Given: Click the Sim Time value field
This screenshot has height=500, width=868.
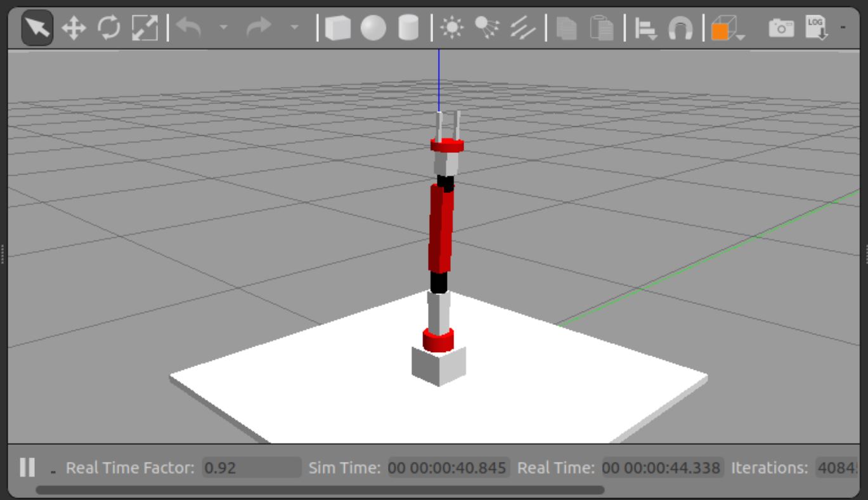Looking at the screenshot, I should pos(448,468).
